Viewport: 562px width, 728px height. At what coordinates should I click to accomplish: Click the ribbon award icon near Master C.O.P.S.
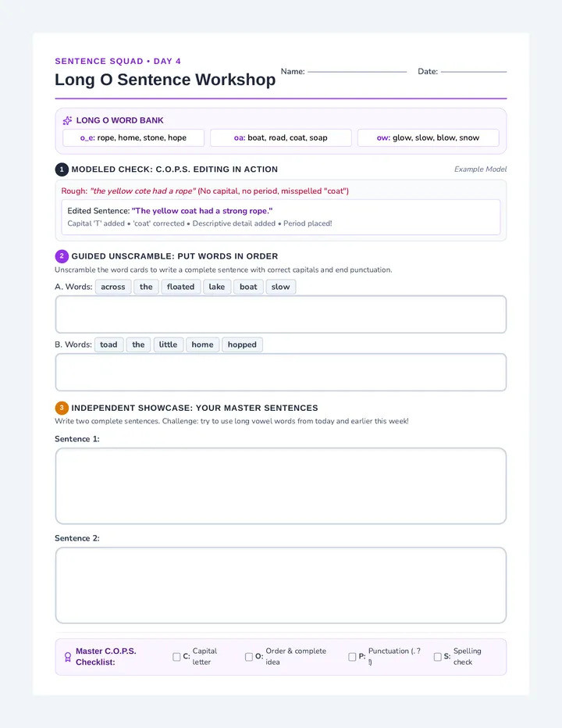[x=68, y=657]
